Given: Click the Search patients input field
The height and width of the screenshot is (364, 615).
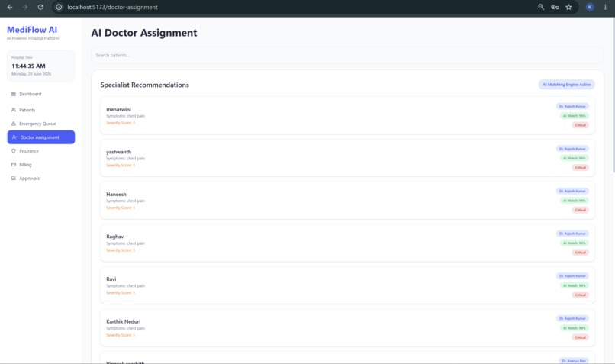Looking at the screenshot, I should tap(347, 55).
